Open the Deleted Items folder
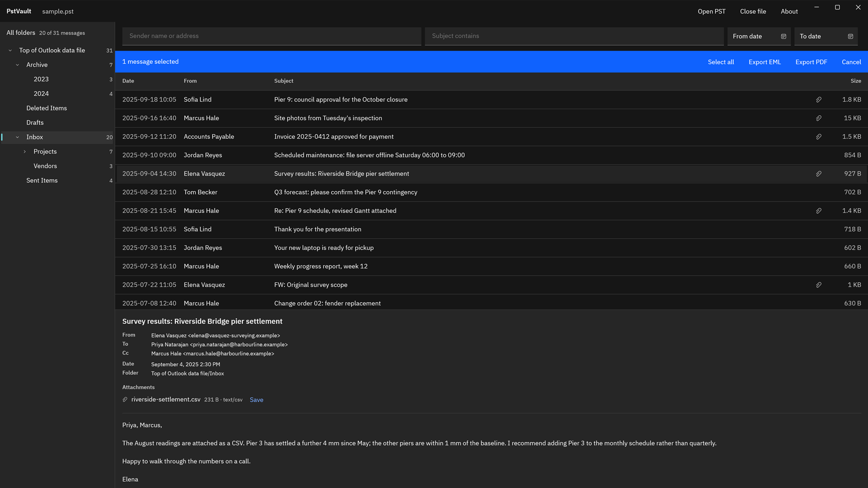868x488 pixels. click(x=57, y=108)
